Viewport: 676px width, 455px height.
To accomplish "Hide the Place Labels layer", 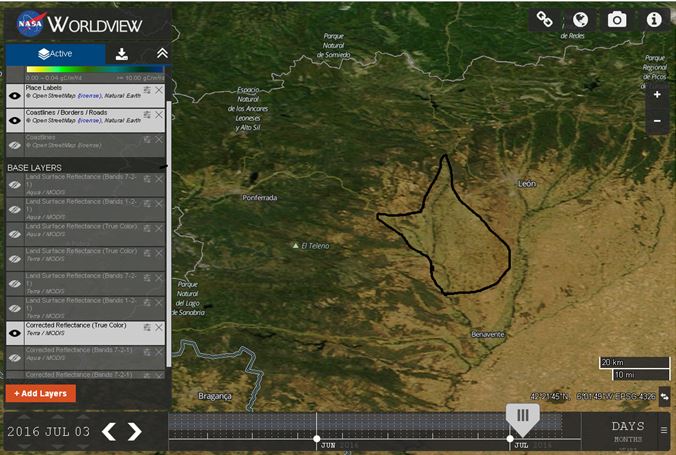I will 15,95.
